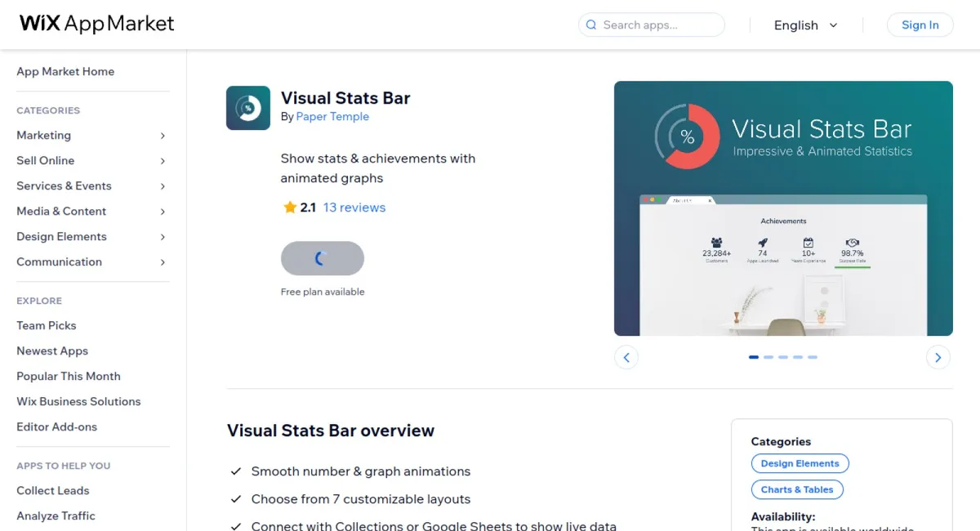Go to App Market Home
980x531 pixels.
tap(65, 71)
